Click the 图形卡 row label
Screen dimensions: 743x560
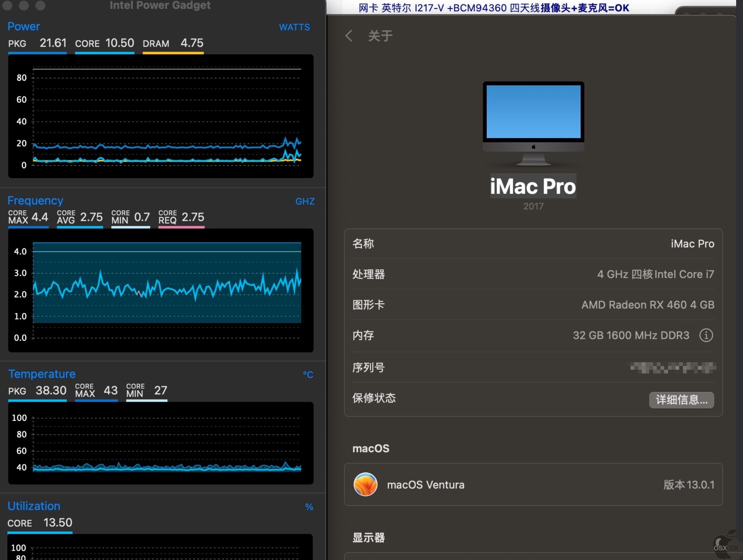click(x=368, y=305)
